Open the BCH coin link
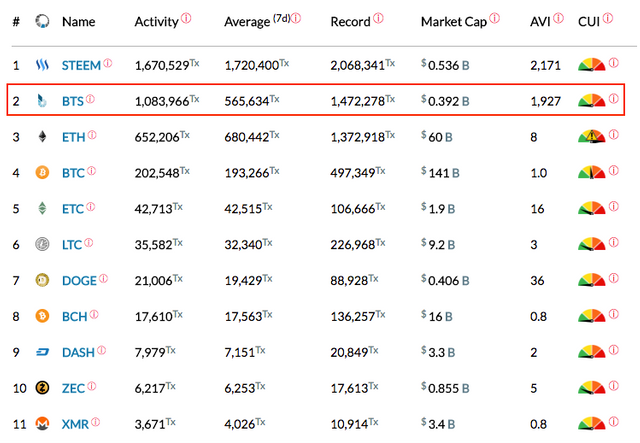Image resolution: width=640 pixels, height=443 pixels. (x=74, y=317)
